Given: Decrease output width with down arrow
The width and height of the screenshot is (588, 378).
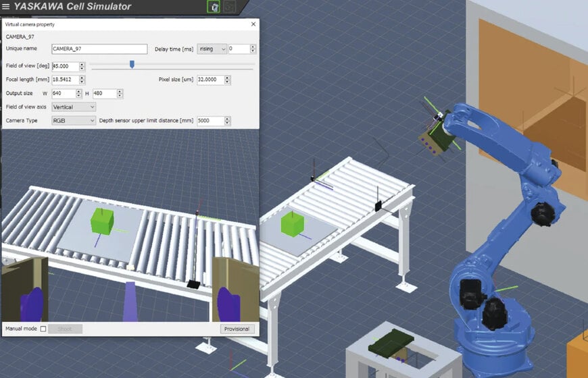Looking at the screenshot, I should click(x=78, y=96).
